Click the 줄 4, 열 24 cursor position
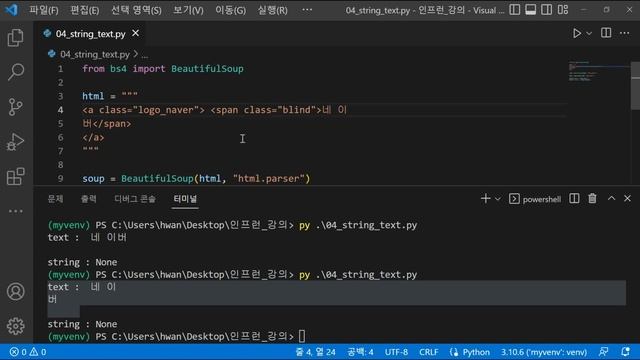This screenshot has height=360, width=640. [x=315, y=352]
